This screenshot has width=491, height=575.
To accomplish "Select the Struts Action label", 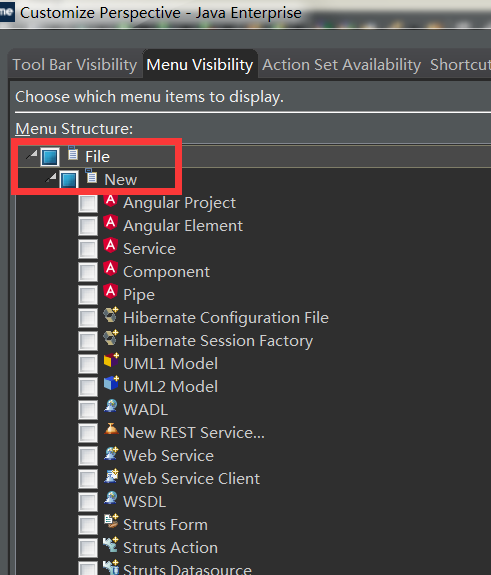I will (x=171, y=548).
